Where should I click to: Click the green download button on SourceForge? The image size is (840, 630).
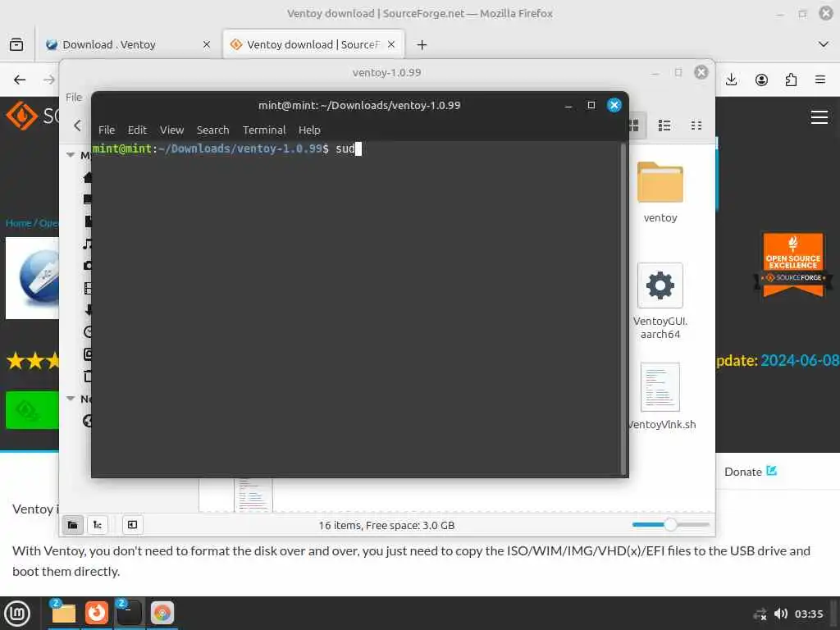click(x=32, y=410)
